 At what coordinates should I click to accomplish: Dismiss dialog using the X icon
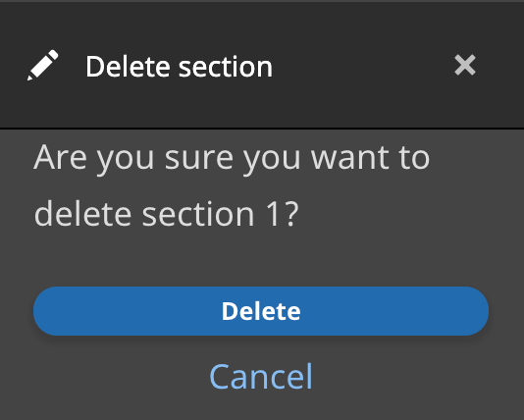coord(465,65)
